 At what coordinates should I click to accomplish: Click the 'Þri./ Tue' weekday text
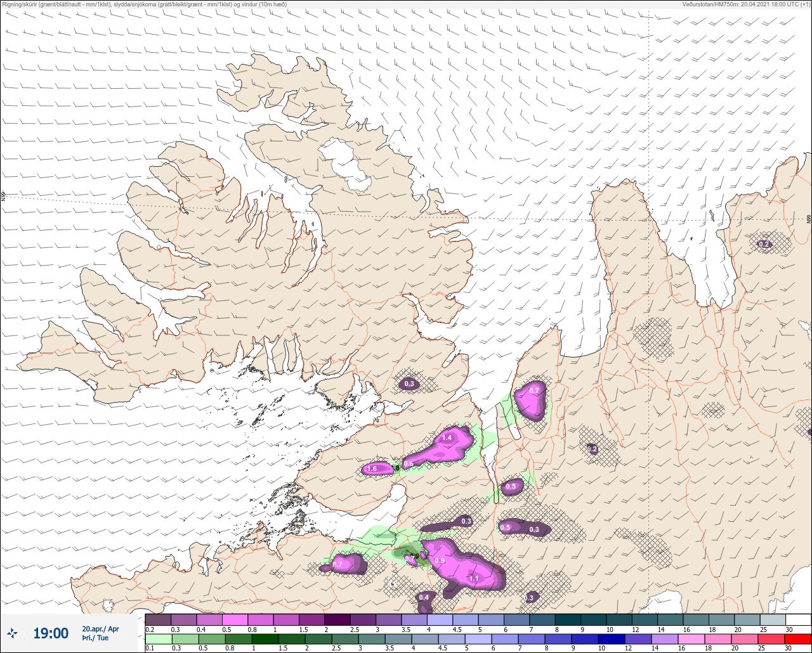click(95, 638)
